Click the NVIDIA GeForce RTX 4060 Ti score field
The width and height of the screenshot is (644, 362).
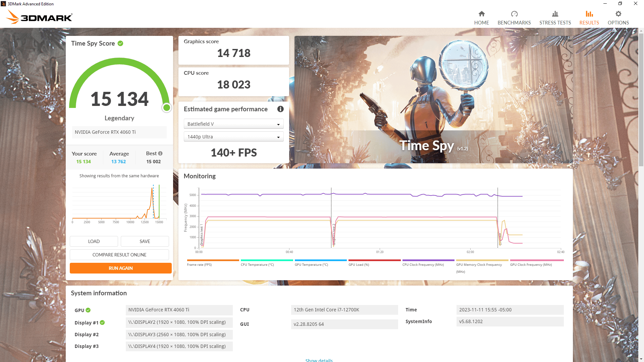tap(119, 132)
